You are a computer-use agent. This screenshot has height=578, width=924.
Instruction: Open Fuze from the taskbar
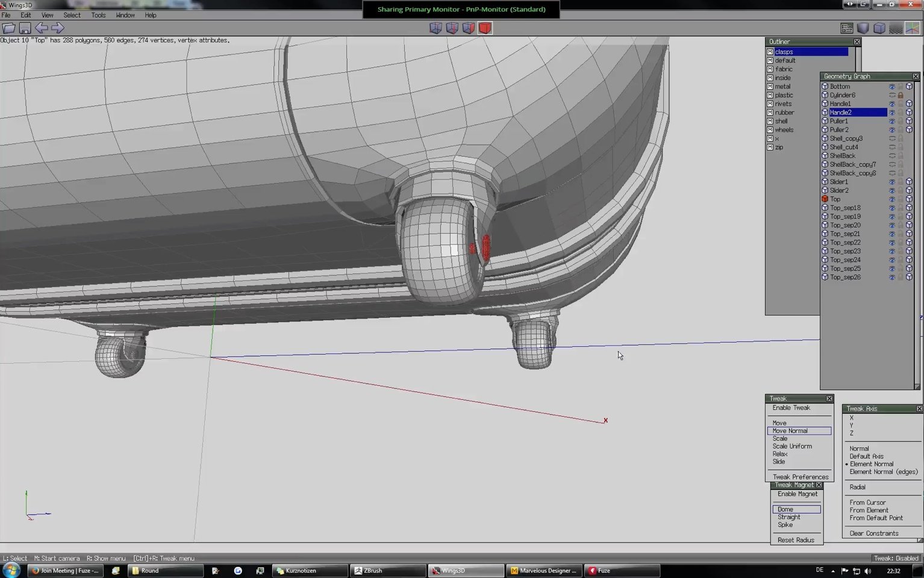tap(622, 571)
